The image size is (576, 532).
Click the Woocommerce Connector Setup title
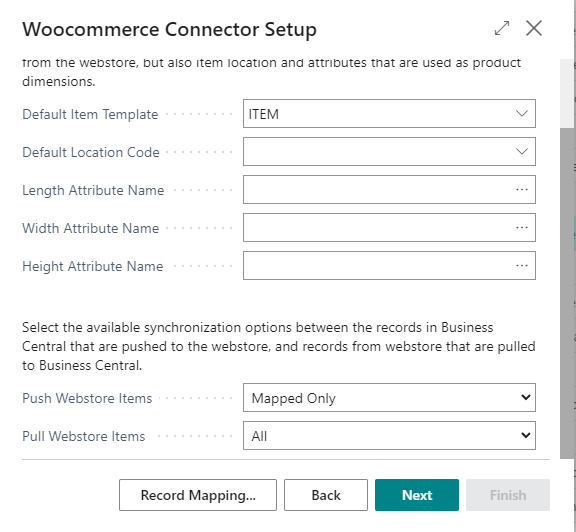pos(169,29)
